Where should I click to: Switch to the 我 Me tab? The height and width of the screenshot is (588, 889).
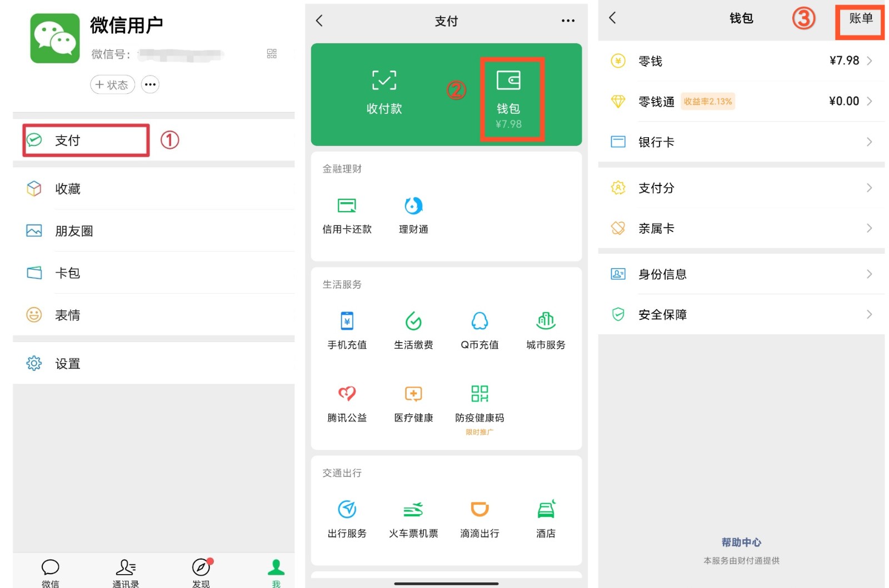(276, 573)
